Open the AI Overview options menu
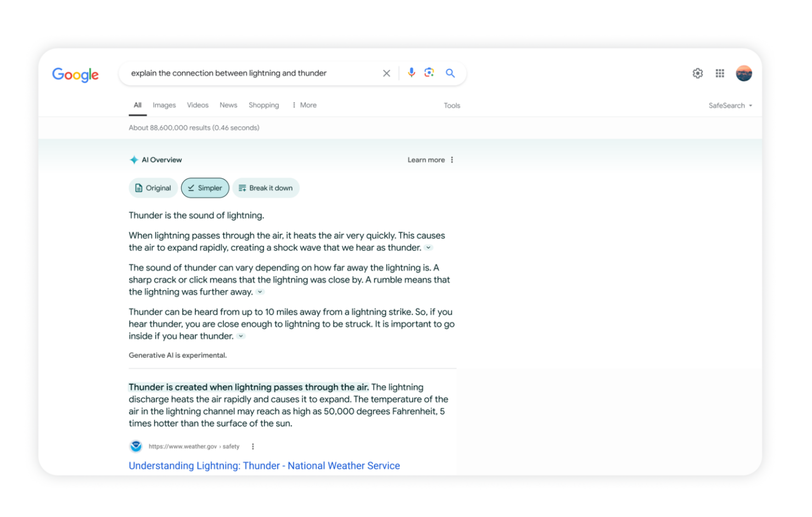812x517 pixels. (452, 159)
